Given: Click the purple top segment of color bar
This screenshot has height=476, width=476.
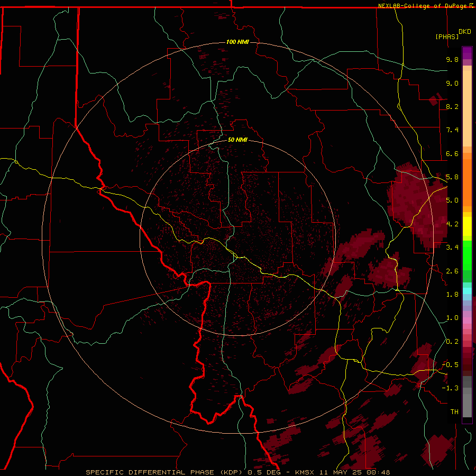Looking at the screenshot, I should [x=467, y=53].
